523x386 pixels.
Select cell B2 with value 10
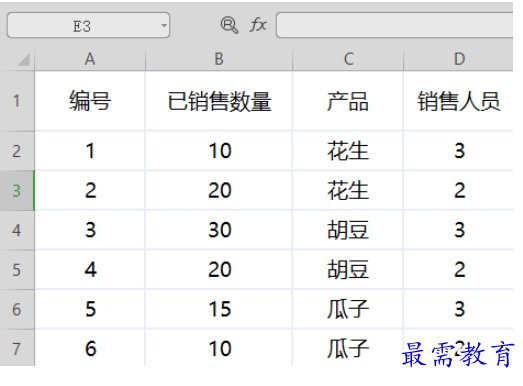(x=219, y=151)
